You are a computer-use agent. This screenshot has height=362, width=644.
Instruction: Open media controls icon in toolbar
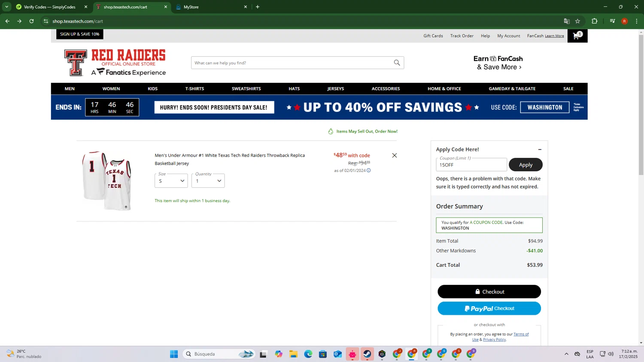tap(612, 21)
